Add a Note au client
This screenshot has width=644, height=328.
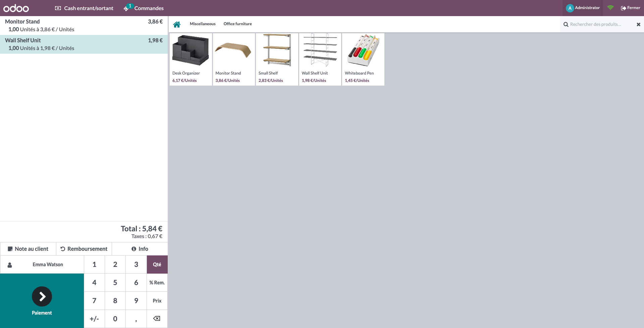pos(28,249)
